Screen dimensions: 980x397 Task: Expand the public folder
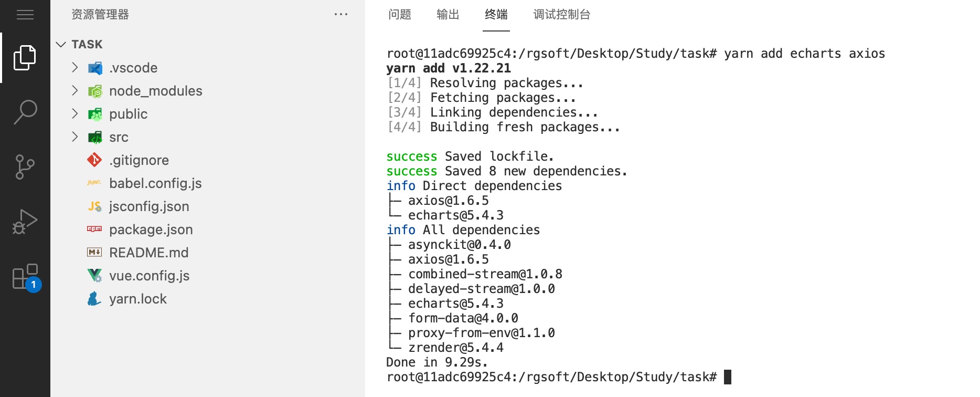(128, 114)
